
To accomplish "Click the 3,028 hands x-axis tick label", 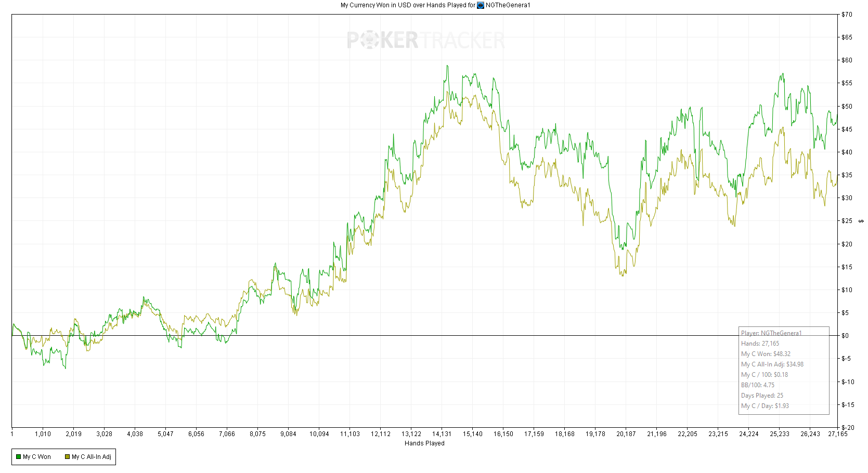I will pyautogui.click(x=105, y=434).
